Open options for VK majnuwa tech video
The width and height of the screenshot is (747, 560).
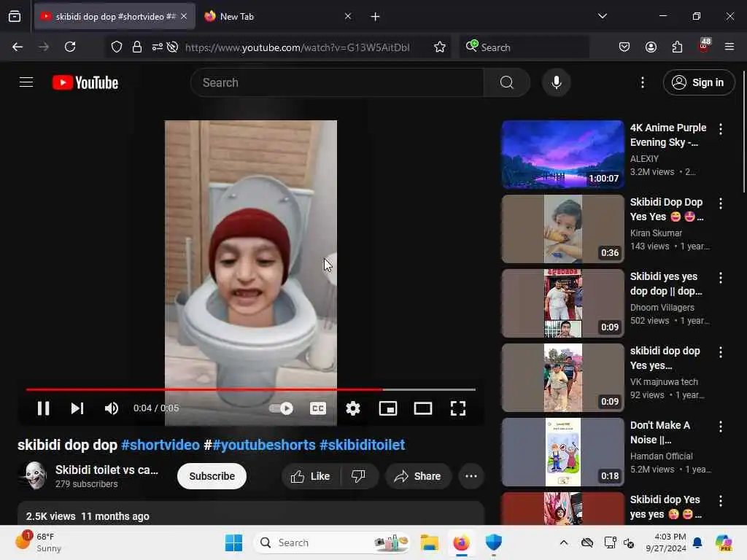click(x=720, y=352)
